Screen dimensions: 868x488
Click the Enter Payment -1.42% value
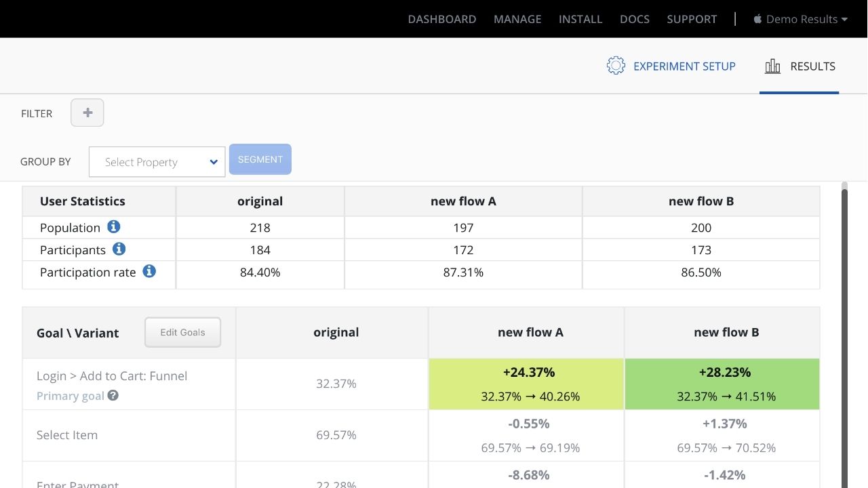[724, 475]
